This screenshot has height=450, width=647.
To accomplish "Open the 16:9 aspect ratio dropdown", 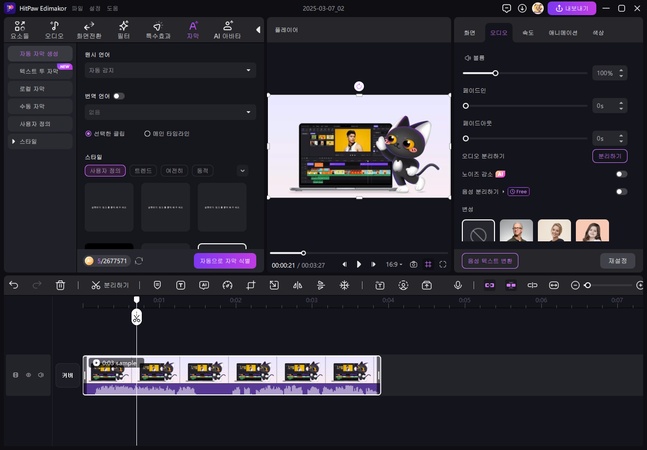I will [x=395, y=264].
